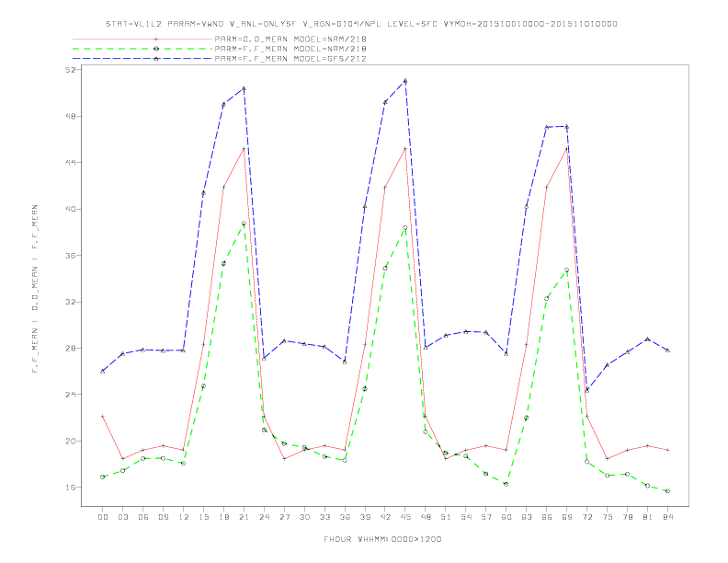728x563 pixels.
Task: Click x-axis tick label 48
Action: pos(426,517)
